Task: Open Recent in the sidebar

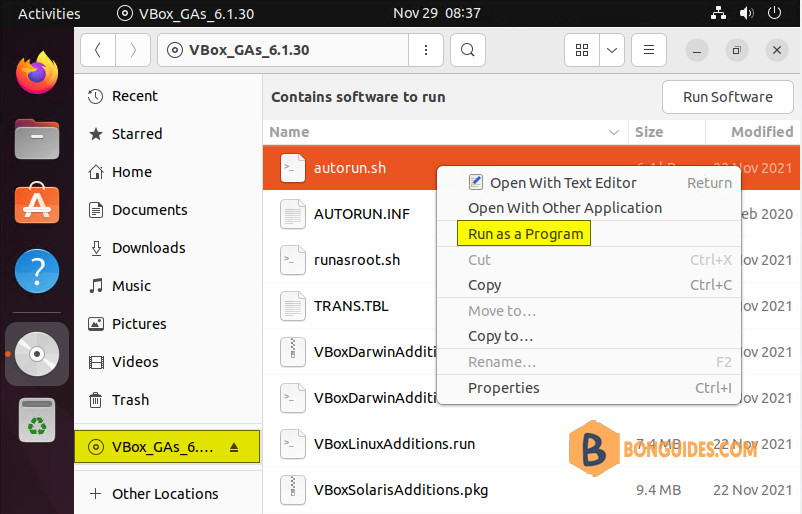Action: click(x=168, y=96)
